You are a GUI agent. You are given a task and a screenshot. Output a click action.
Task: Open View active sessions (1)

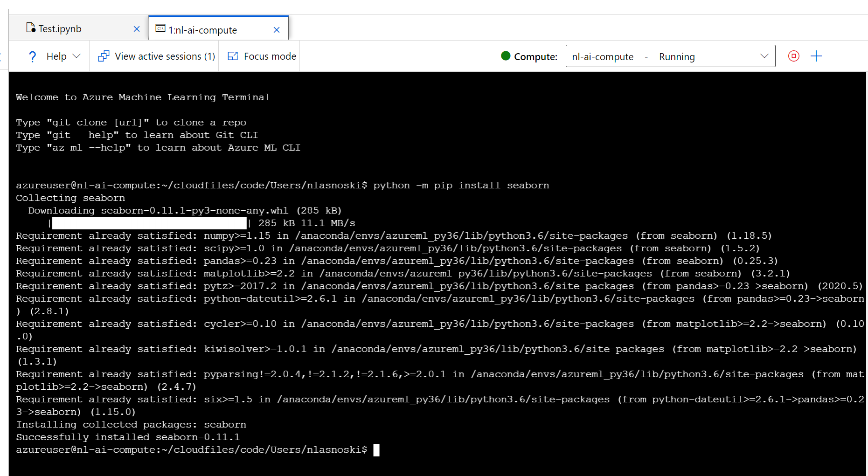click(x=165, y=56)
